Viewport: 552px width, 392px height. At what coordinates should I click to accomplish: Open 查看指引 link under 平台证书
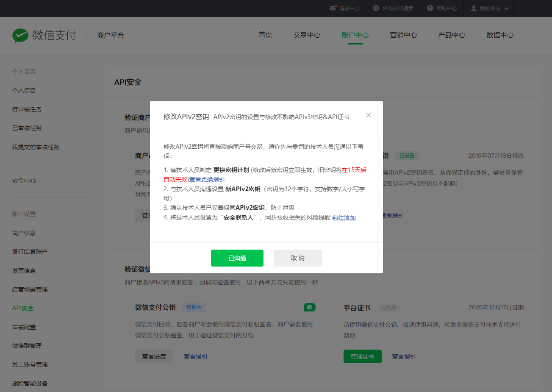(404, 356)
